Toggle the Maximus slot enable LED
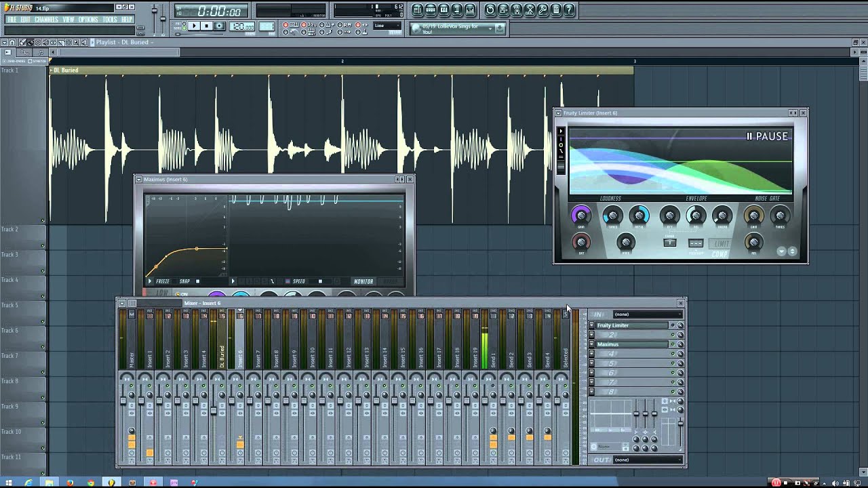The height and width of the screenshot is (488, 868). 673,344
